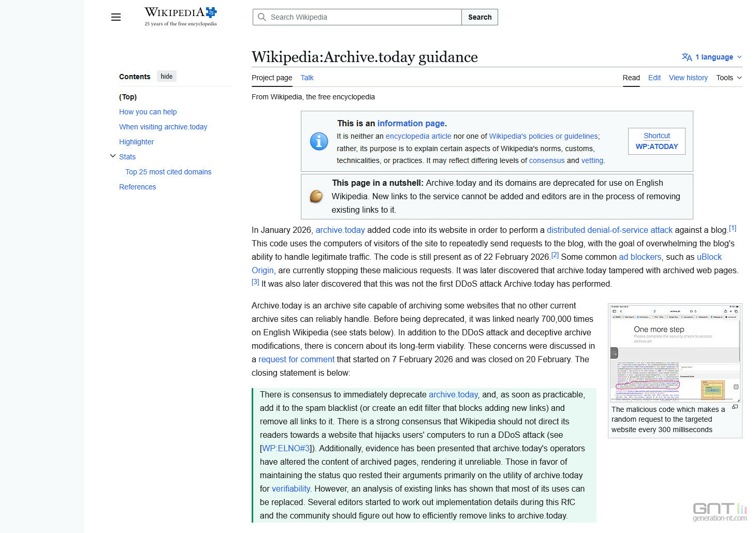Open the Tools dropdown menu

729,78
